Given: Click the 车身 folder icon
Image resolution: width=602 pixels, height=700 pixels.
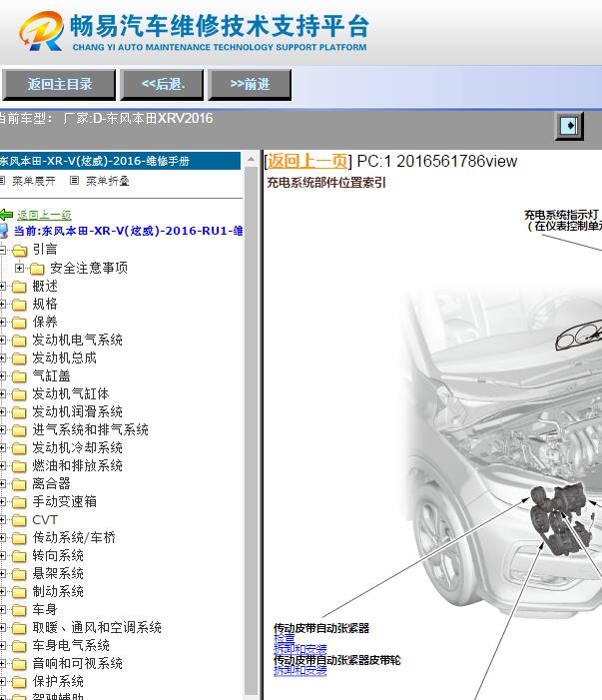Looking at the screenshot, I should point(19,610).
